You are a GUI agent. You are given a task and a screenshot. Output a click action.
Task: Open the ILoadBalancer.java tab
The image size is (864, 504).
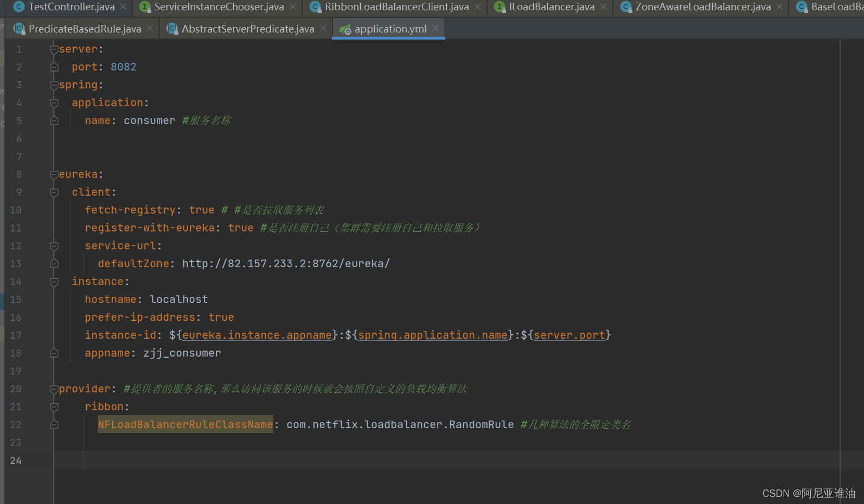pos(552,7)
